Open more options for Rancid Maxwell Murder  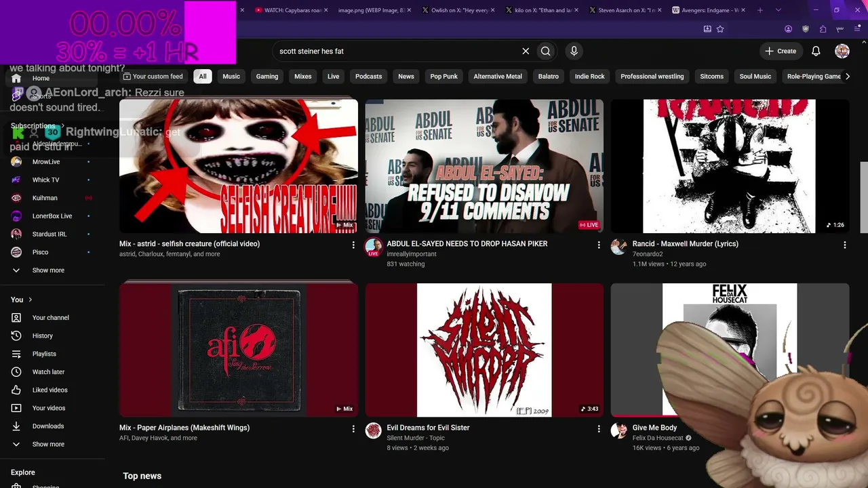pyautogui.click(x=845, y=245)
